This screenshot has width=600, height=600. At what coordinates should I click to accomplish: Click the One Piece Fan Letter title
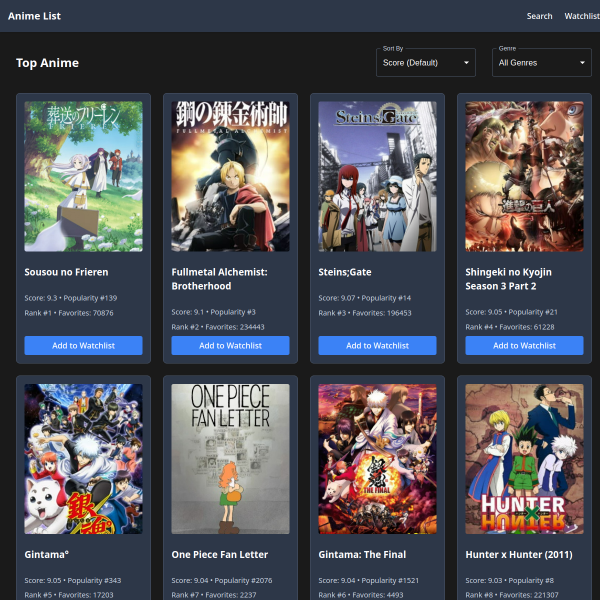coord(220,554)
